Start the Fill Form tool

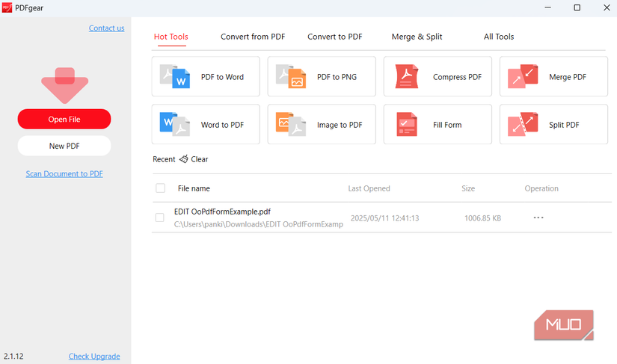(x=438, y=124)
